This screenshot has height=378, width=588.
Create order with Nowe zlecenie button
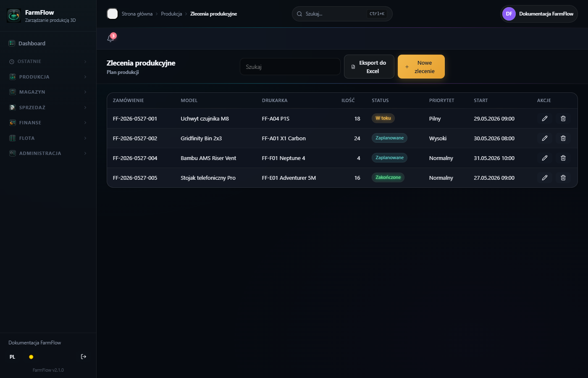[421, 67]
